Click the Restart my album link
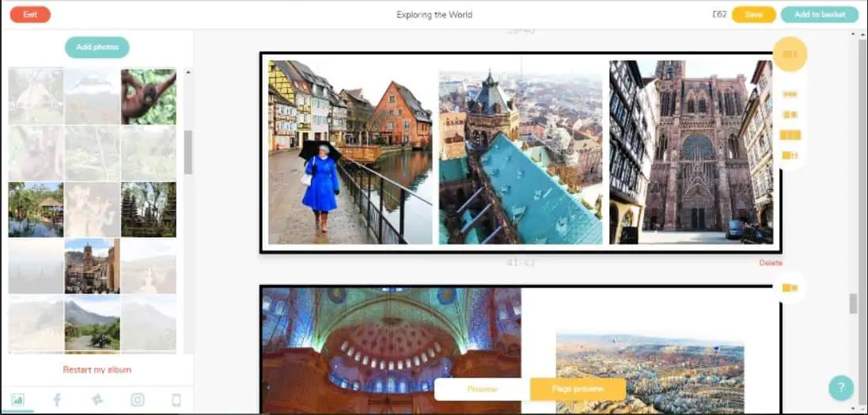 tap(97, 370)
